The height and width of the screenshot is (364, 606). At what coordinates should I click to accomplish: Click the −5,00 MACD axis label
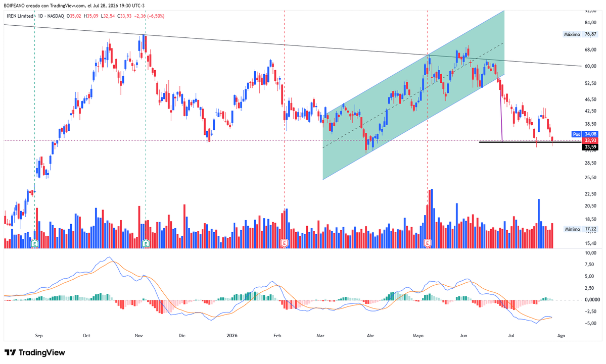[589, 324]
